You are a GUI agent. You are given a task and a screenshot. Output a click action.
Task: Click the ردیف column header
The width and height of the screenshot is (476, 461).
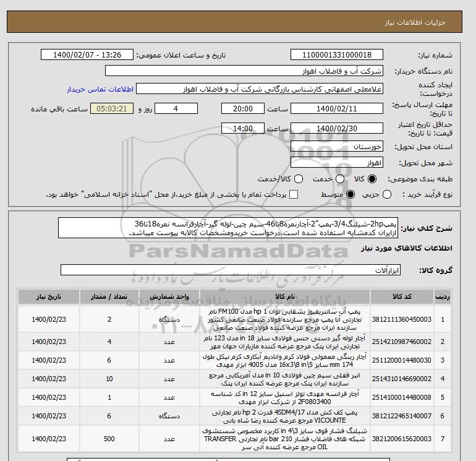tap(443, 296)
